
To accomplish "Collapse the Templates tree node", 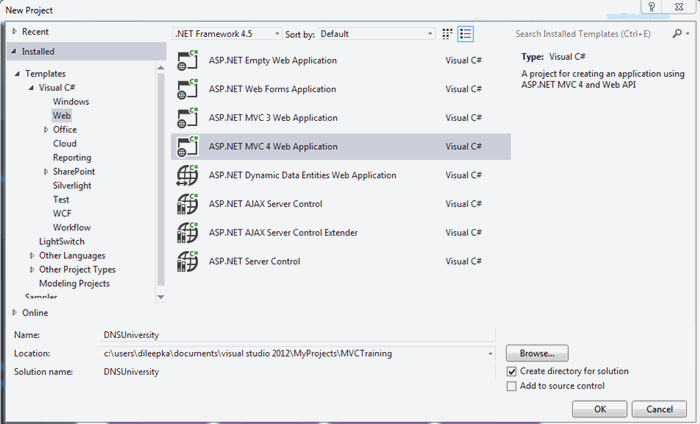I will click(17, 74).
